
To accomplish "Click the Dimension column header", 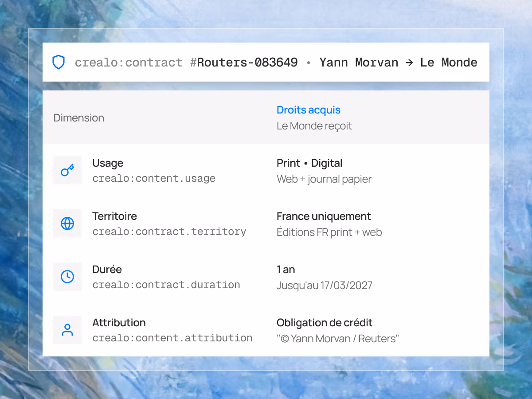I will coord(79,118).
